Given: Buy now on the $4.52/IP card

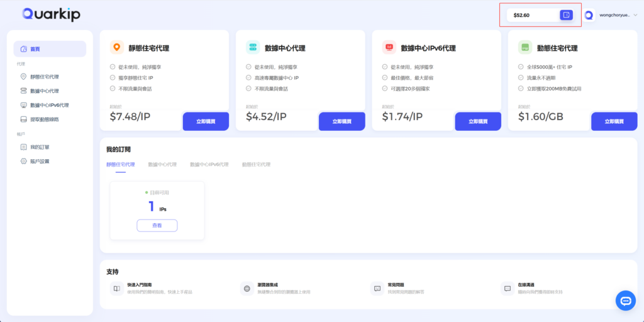Looking at the screenshot, I should (x=341, y=121).
